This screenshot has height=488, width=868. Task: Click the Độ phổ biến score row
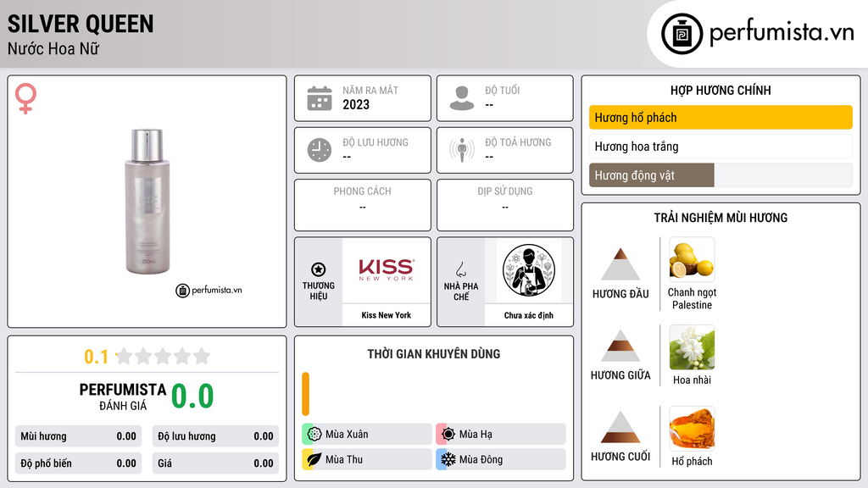click(x=79, y=463)
